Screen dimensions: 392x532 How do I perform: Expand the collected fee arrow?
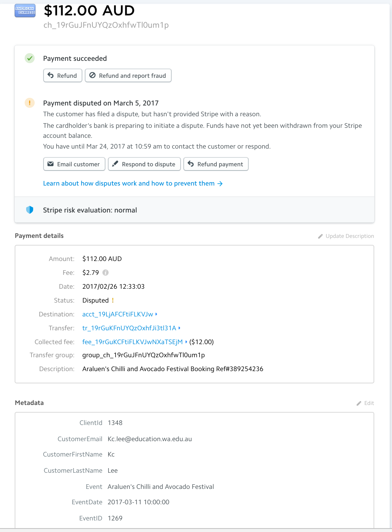coord(186,342)
